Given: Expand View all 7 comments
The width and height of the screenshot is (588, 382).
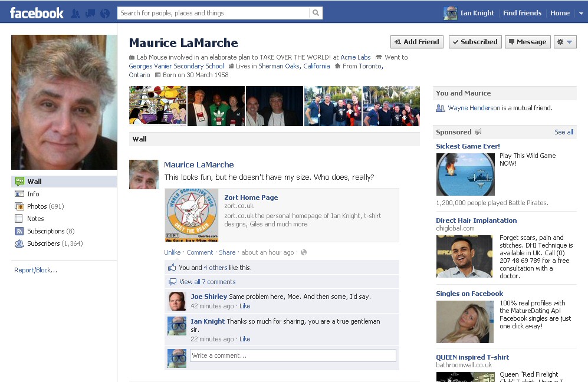Looking at the screenshot, I should pyautogui.click(x=207, y=282).
